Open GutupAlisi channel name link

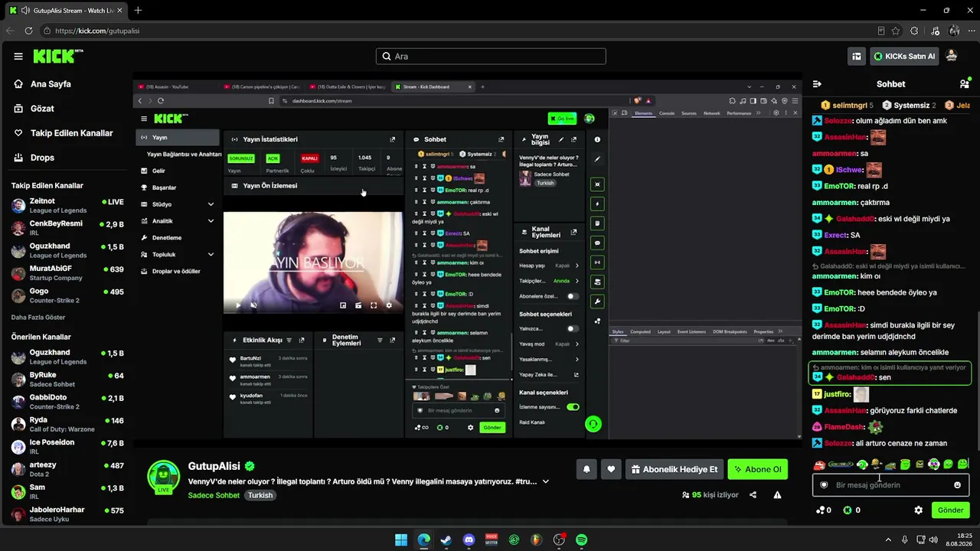click(x=214, y=466)
